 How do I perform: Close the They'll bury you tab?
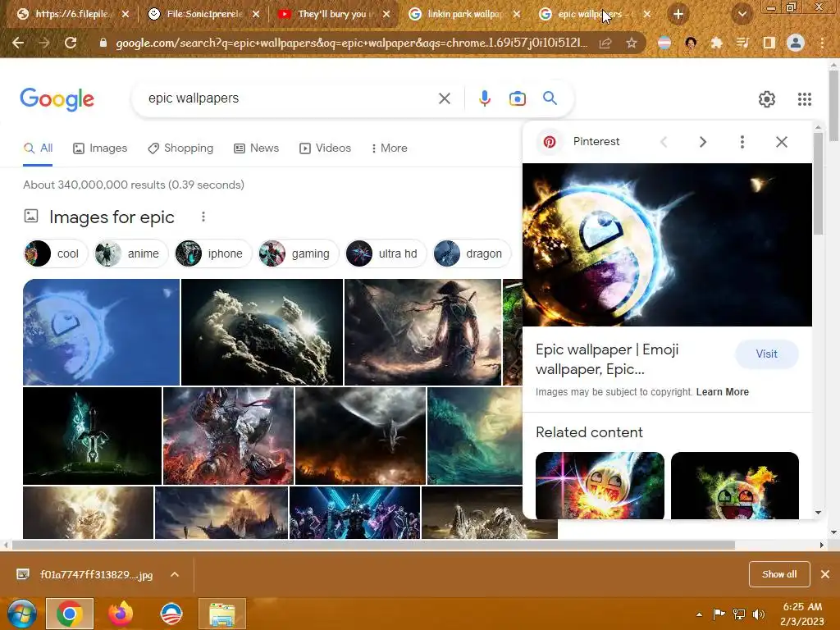386,15
